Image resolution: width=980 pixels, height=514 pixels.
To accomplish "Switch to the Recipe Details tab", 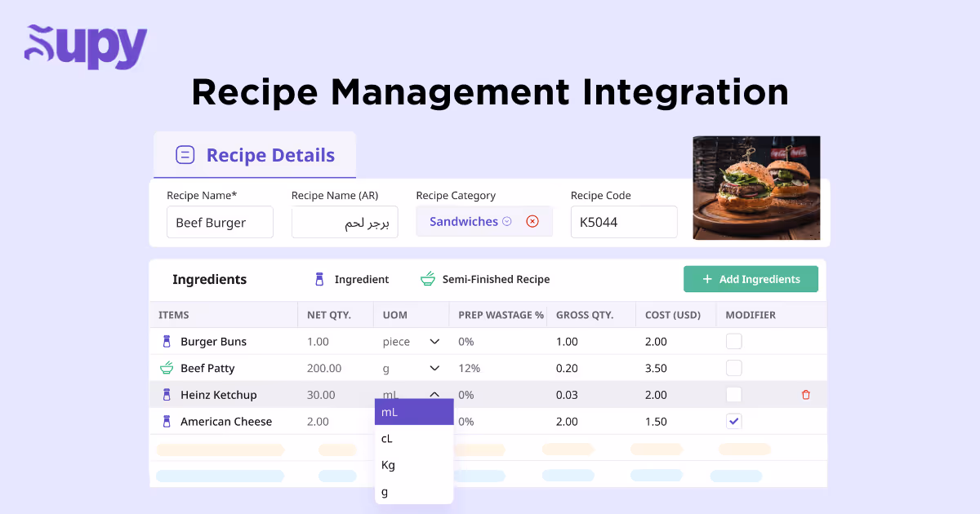I will click(270, 155).
